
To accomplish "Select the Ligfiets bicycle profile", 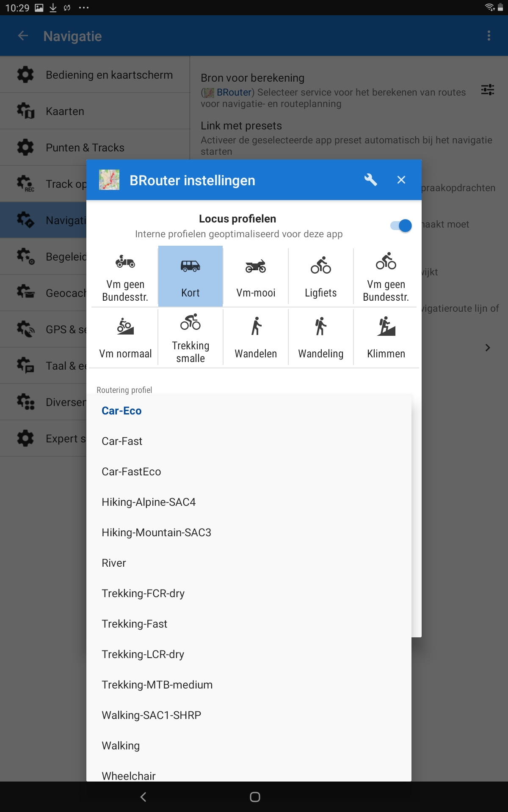I will pos(321,276).
